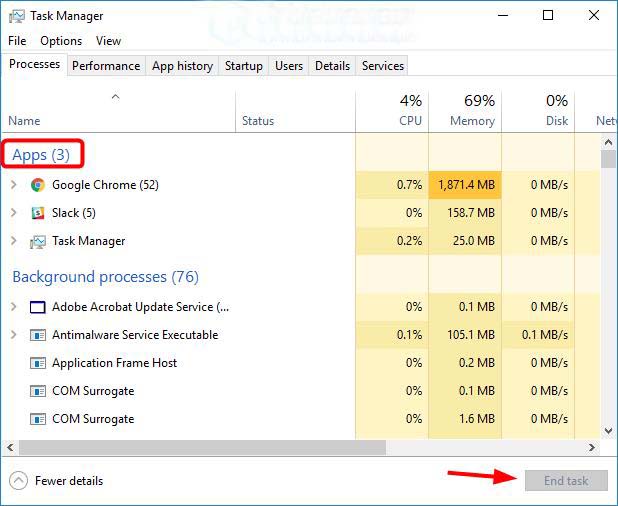This screenshot has width=618, height=506.
Task: Click the Adobe Acrobat Update Service icon
Action: coord(38,307)
